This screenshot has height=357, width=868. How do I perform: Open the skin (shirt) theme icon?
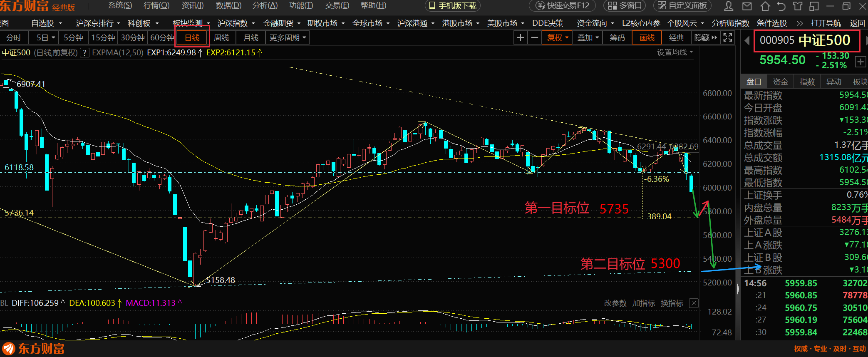797,6
